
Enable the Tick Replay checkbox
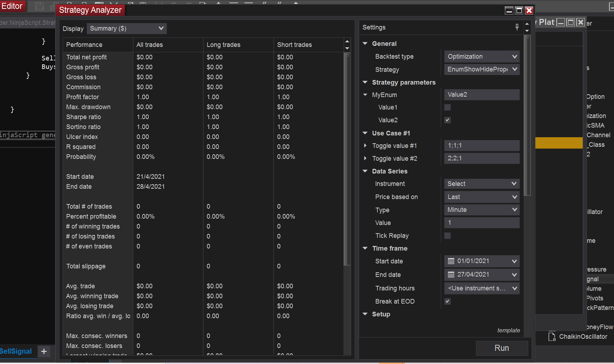click(x=448, y=236)
